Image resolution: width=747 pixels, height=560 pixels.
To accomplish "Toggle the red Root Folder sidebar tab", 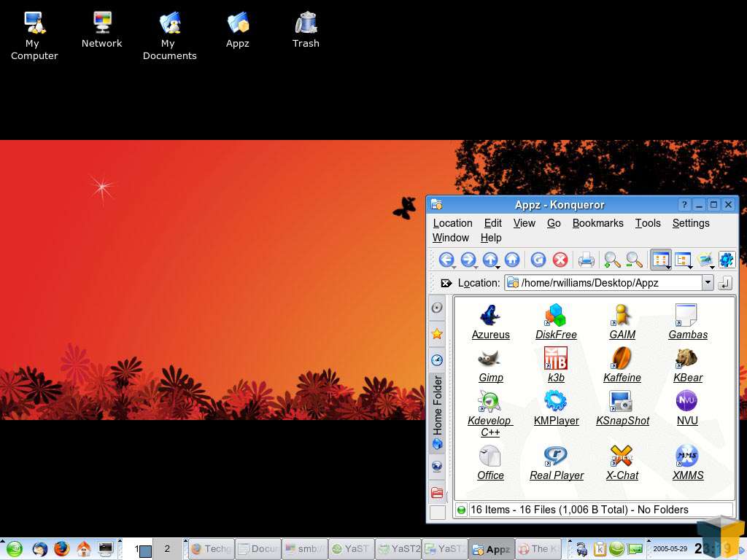I will pos(437,492).
